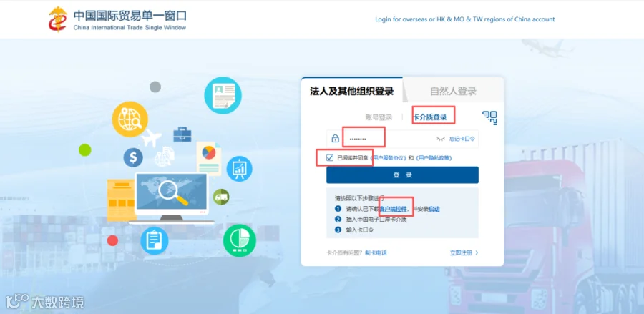644x314 pixels.
Task: Switch to 自然人登录 tab
Action: coord(454,91)
